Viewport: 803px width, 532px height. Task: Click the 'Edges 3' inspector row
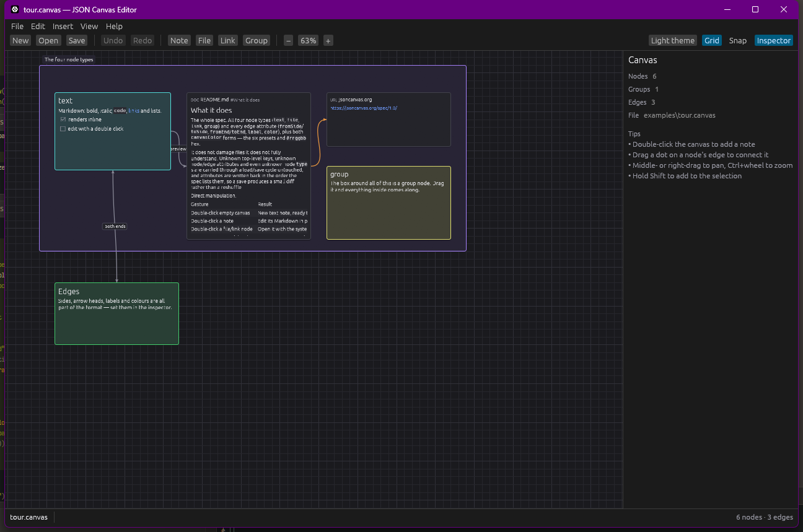[x=642, y=102]
